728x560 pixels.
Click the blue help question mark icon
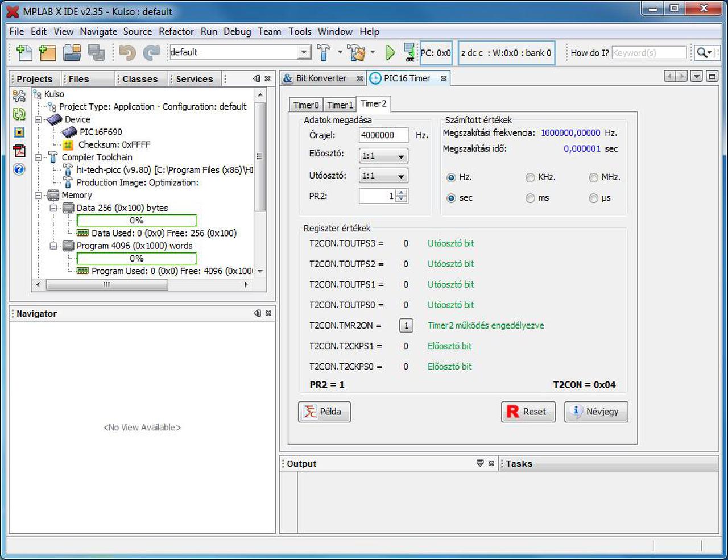pos(19,169)
